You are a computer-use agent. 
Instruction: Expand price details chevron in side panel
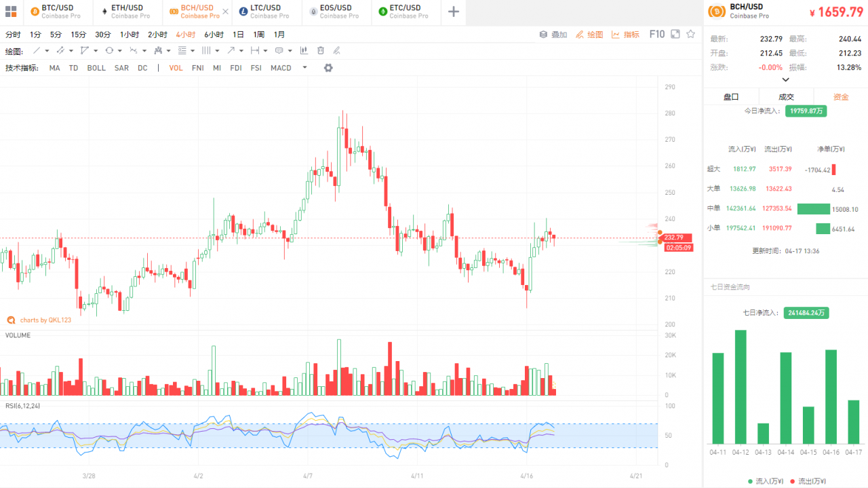[x=786, y=79]
